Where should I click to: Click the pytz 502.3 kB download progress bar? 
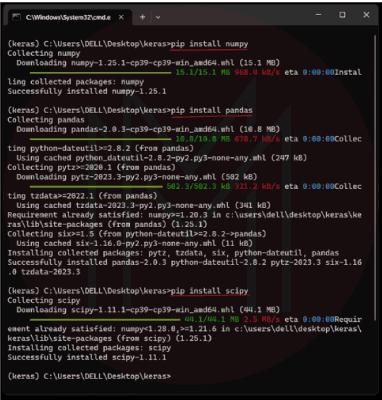[96, 186]
